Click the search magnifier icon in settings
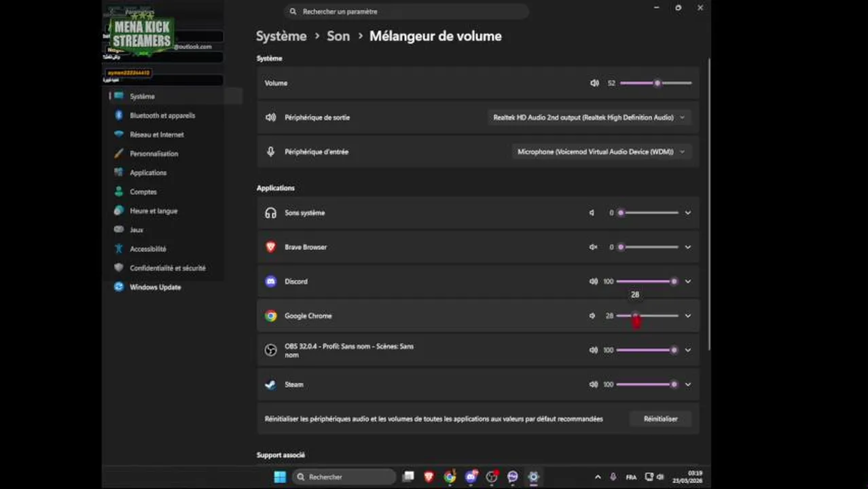The height and width of the screenshot is (489, 868). tap(293, 12)
